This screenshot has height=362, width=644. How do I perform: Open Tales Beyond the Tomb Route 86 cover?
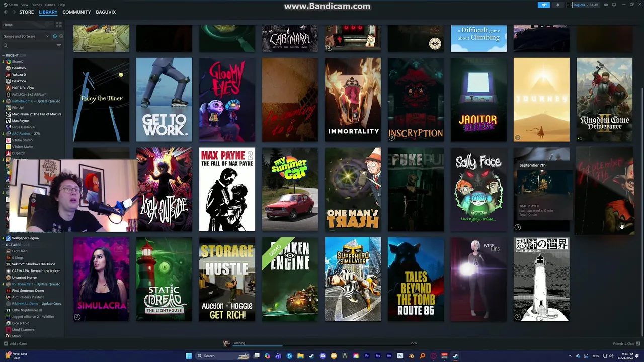[416, 280]
